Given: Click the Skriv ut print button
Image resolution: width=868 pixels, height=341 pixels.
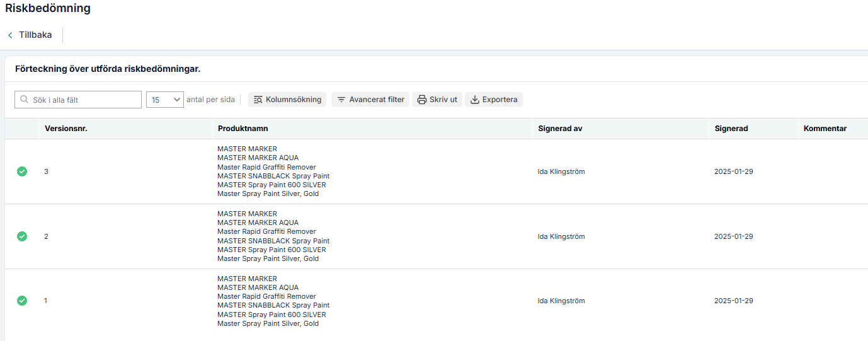Looking at the screenshot, I should tap(437, 100).
